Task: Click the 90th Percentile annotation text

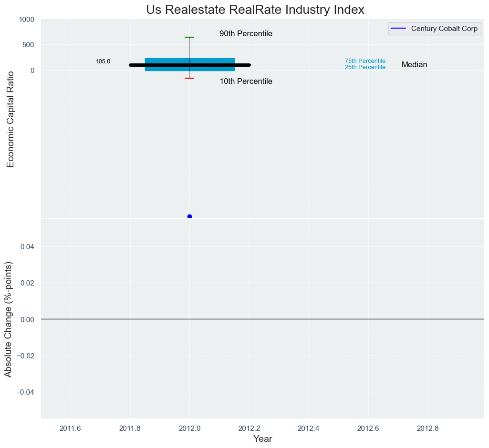Action: 246,34
